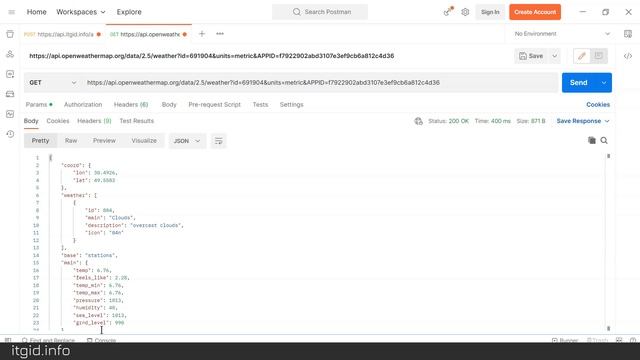
Task: Open the Console in footer
Action: point(102,340)
